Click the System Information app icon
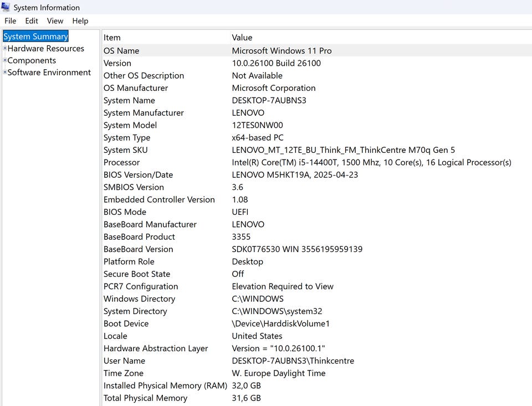The image size is (532, 406). 6,7
